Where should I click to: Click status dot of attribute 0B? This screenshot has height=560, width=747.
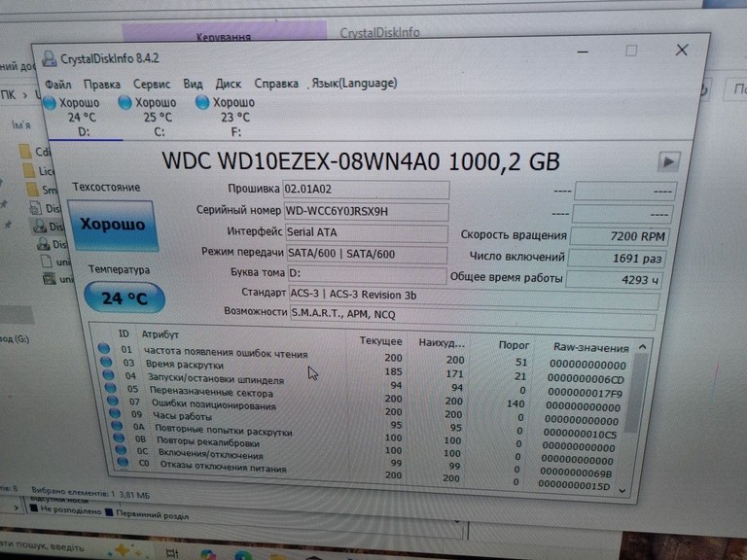pyautogui.click(x=119, y=438)
